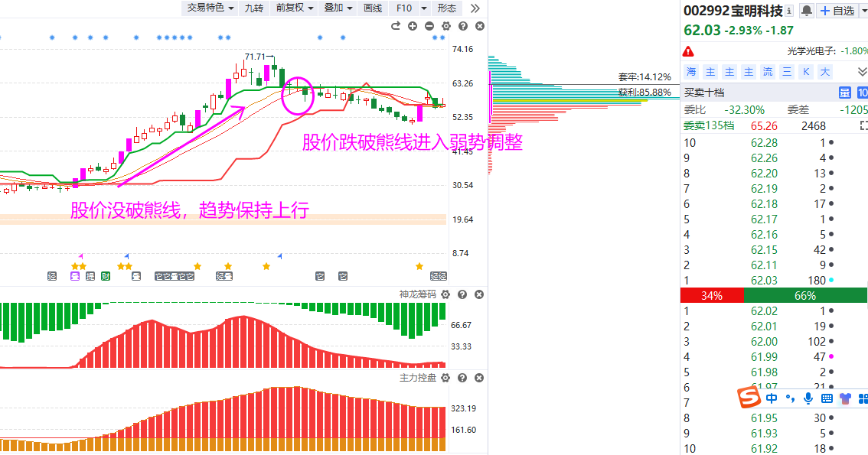
Task: Open the F10 company info item
Action: (404, 8)
